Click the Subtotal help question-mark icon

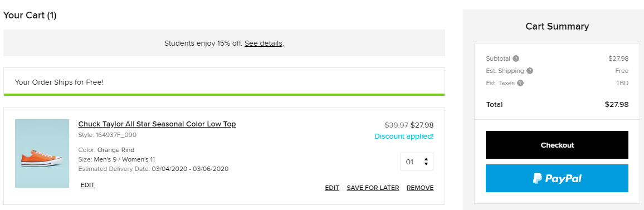(516, 58)
